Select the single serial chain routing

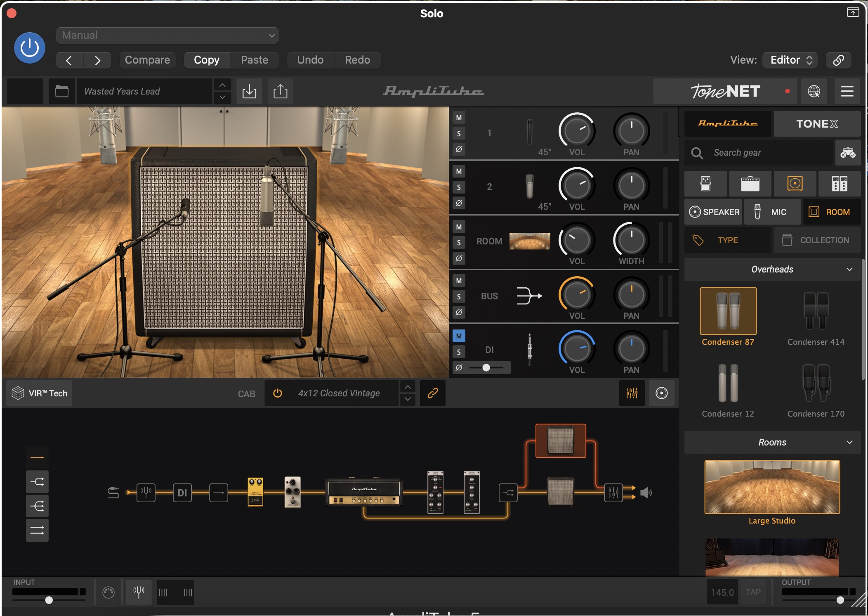(37, 457)
